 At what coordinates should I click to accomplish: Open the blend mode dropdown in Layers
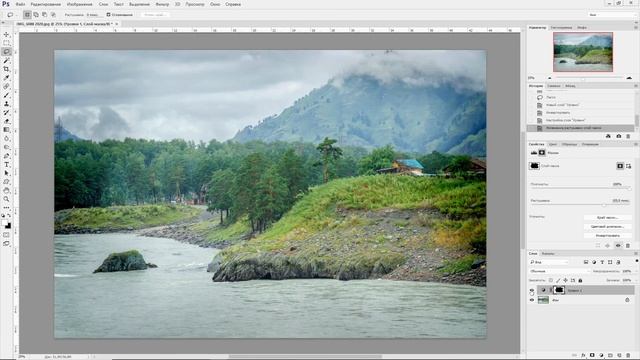pyautogui.click(x=559, y=271)
